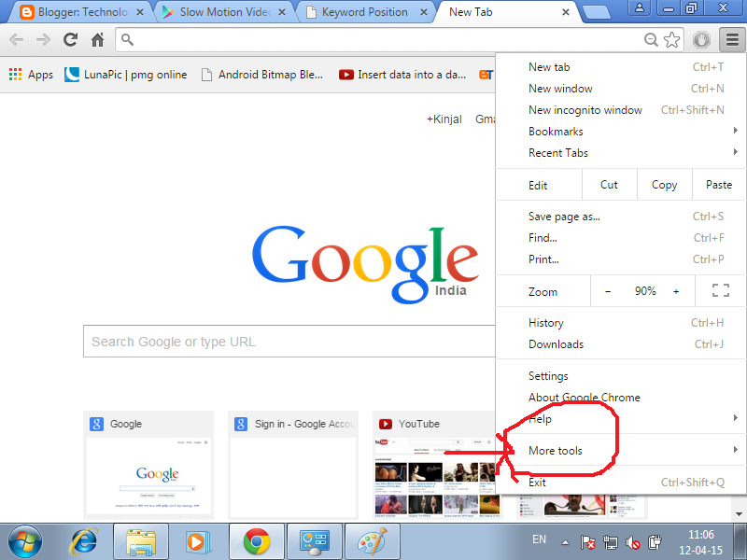Expand the Recent Tabs submenu
747x560 pixels.
point(620,153)
